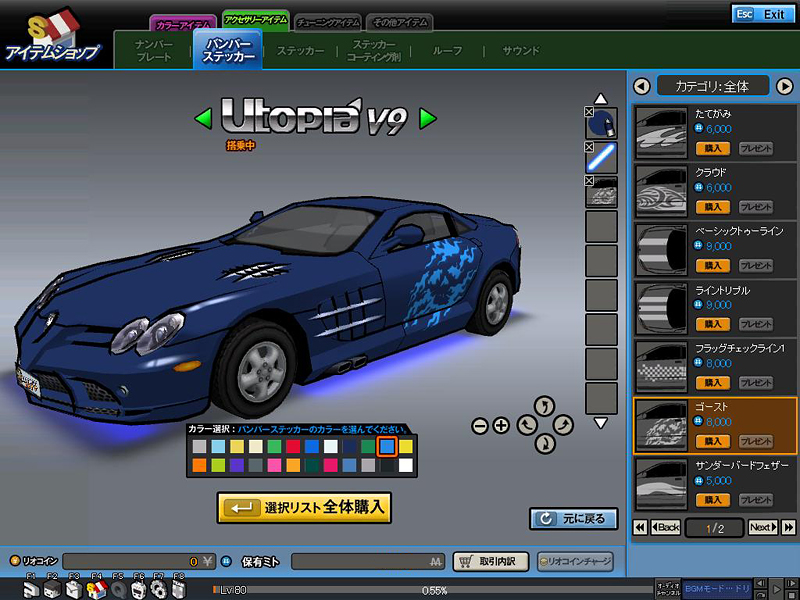Viewport: 800px width, 600px height.
Task: Purchase the サンダーバードフェザー sticker
Action: click(x=713, y=500)
